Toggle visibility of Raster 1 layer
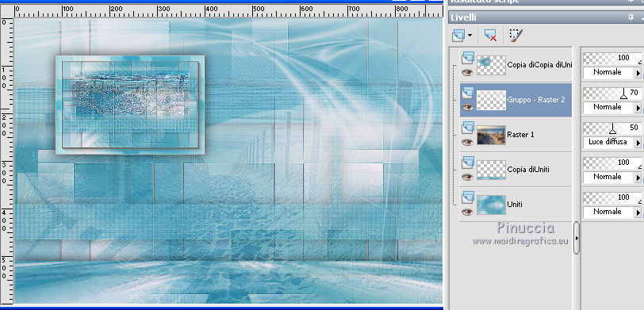Image resolution: width=644 pixels, height=310 pixels. 467,143
